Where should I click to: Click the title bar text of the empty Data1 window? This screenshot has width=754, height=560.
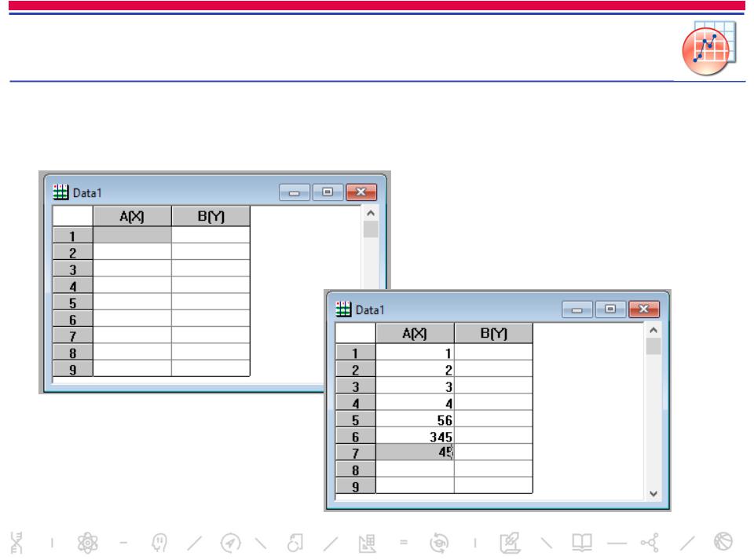pos(87,193)
